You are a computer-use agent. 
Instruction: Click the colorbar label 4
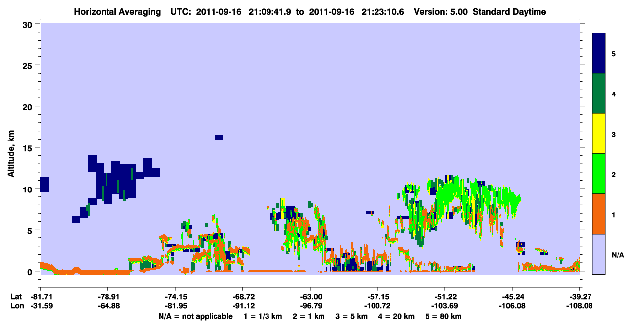point(614,94)
